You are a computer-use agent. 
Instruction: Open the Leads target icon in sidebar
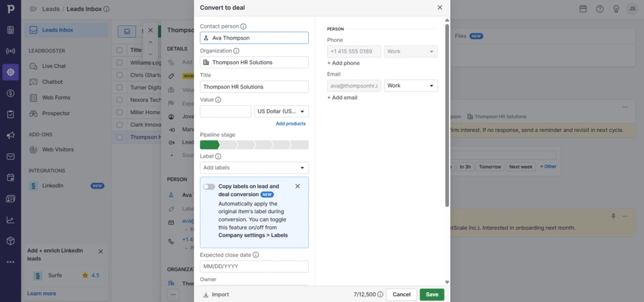pyautogui.click(x=11, y=73)
